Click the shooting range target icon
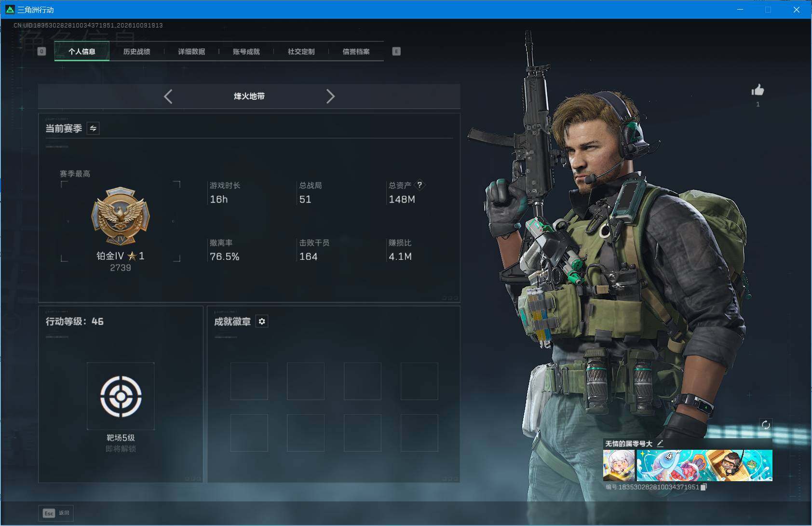 [x=121, y=396]
